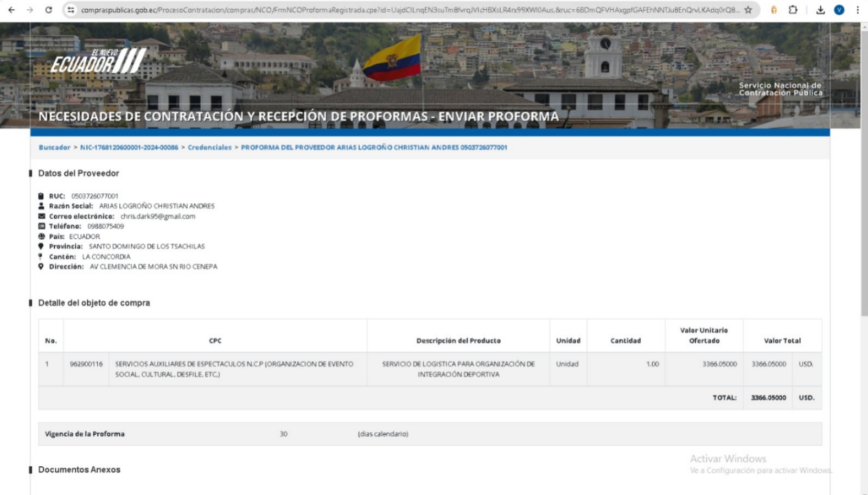Bookmark this page with the star icon
The height and width of the screenshot is (495, 868).
click(748, 10)
